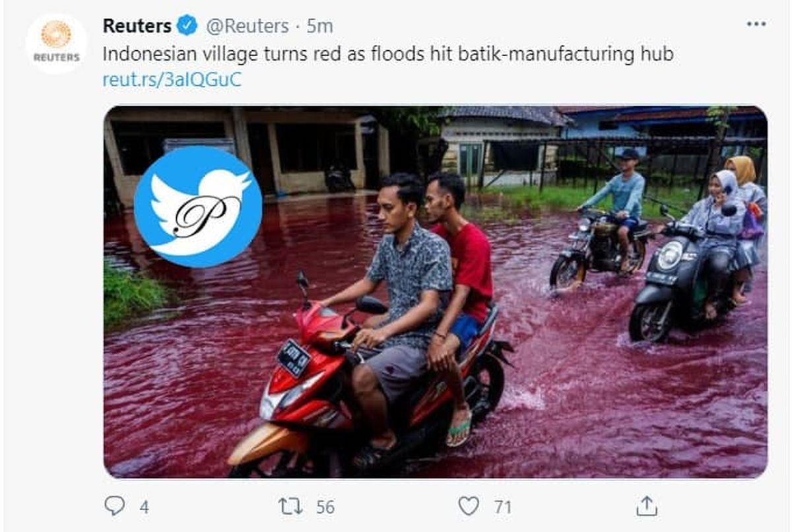
Task: Like the tweet with the heart icon
Action: [468, 506]
